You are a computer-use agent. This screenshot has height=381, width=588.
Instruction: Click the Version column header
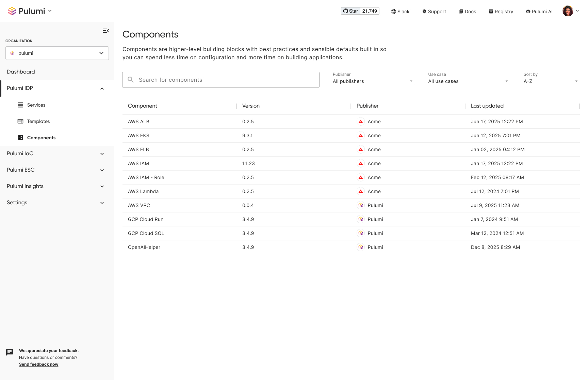click(x=251, y=106)
